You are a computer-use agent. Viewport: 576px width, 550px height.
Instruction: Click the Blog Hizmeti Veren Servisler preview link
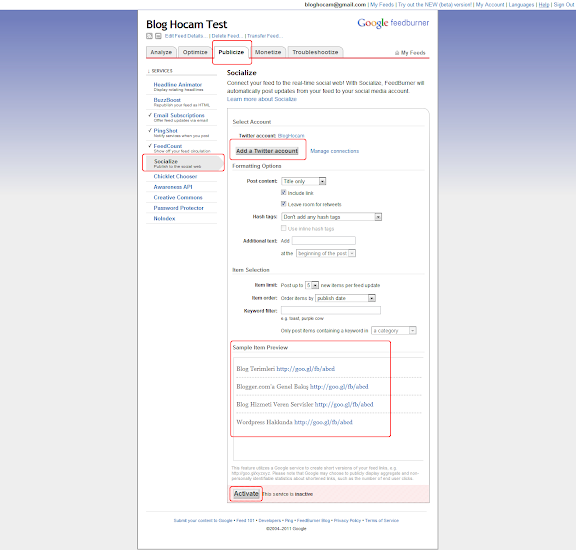[344, 405]
